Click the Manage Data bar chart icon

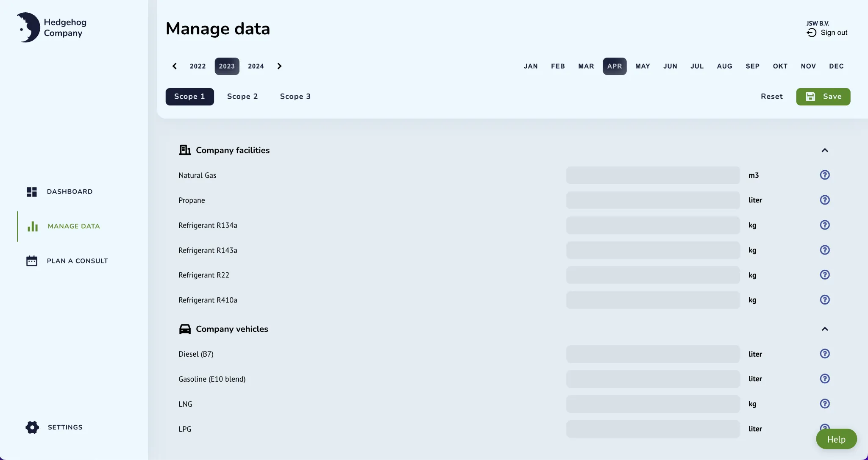pos(33,227)
